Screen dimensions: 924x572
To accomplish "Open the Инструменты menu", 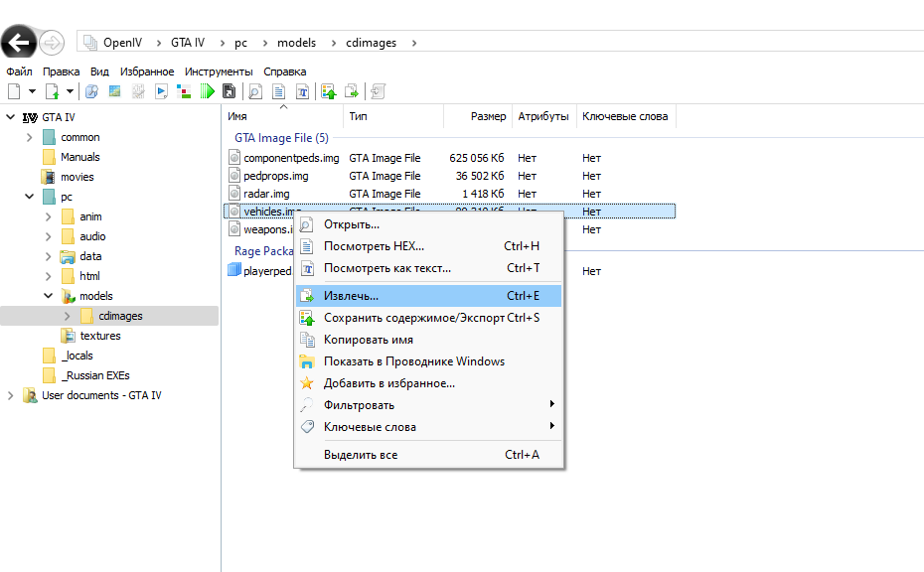I will pos(219,71).
